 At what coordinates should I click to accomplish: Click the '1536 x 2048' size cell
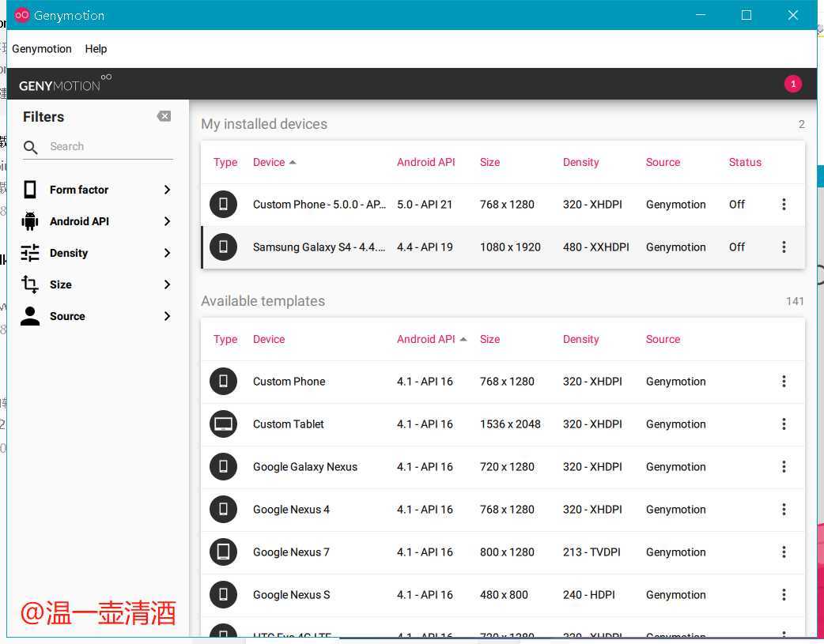[x=510, y=424]
